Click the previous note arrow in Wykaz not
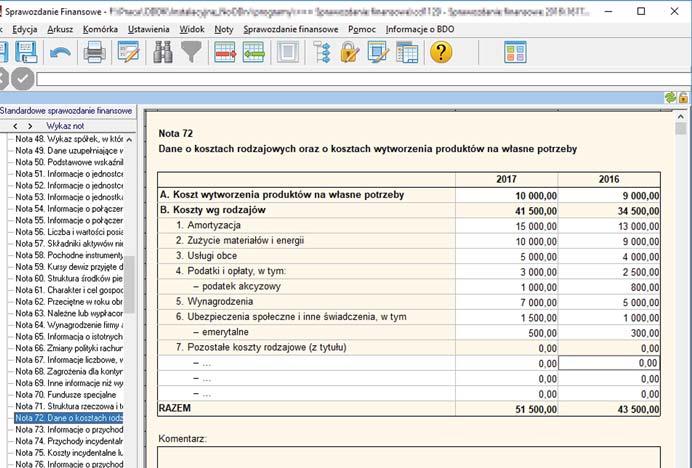 pyautogui.click(x=15, y=126)
